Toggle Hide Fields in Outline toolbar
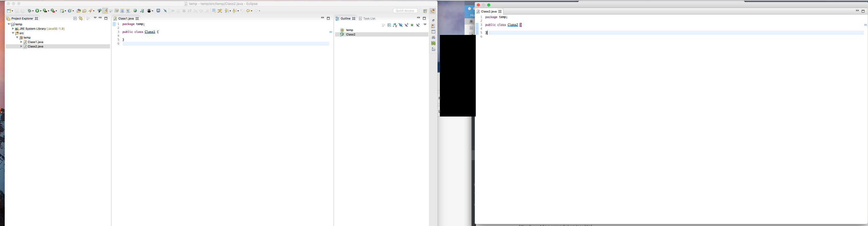Screen dimensions: 868x226 pos(401,25)
